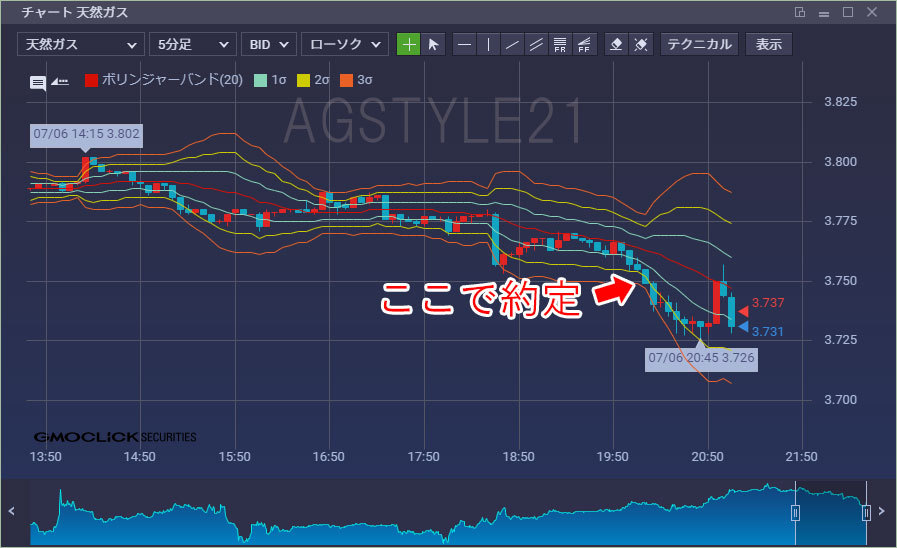Click the left scroll arrow of overview

pyautogui.click(x=11, y=512)
